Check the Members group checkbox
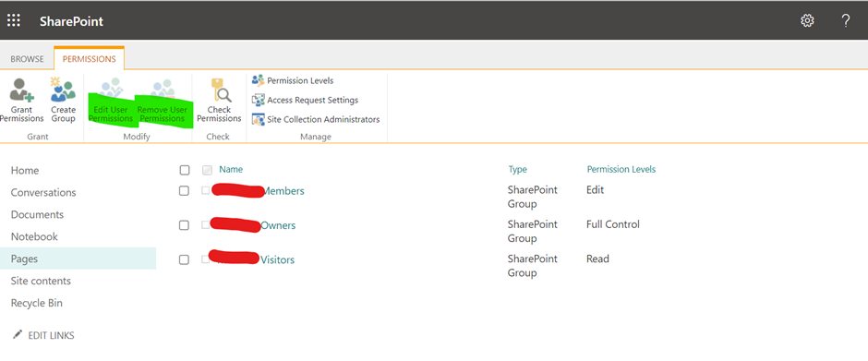The width and height of the screenshot is (868, 361). [184, 191]
